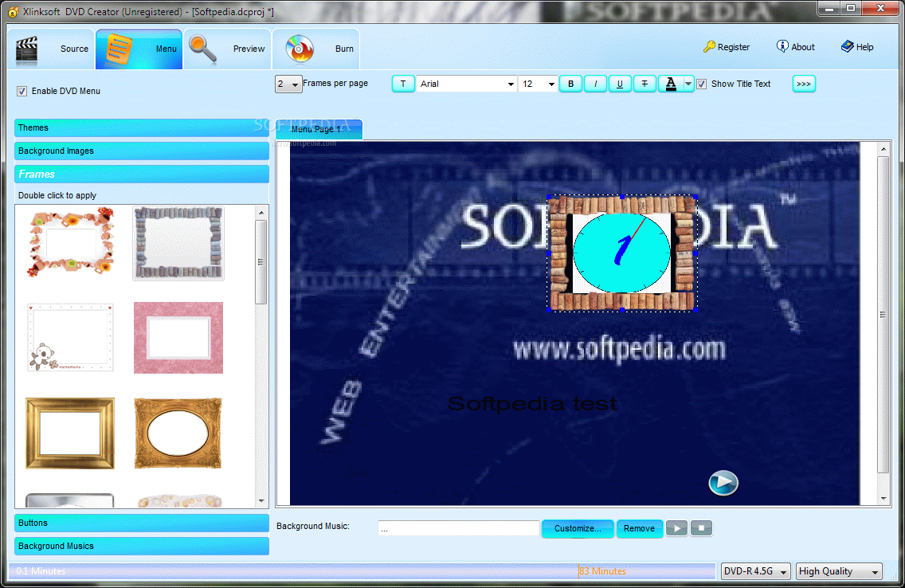The width and height of the screenshot is (905, 588).
Task: Click the app icon in title bar
Action: pyautogui.click(x=13, y=11)
